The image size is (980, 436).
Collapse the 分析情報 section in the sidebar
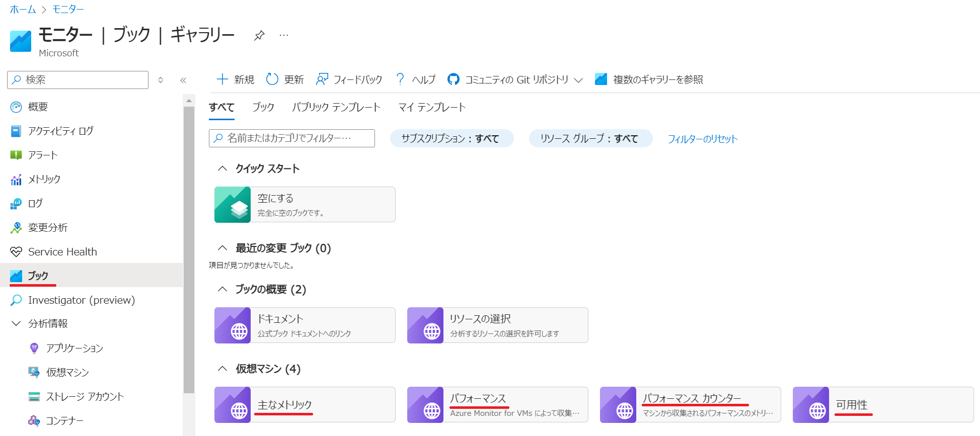(x=16, y=323)
